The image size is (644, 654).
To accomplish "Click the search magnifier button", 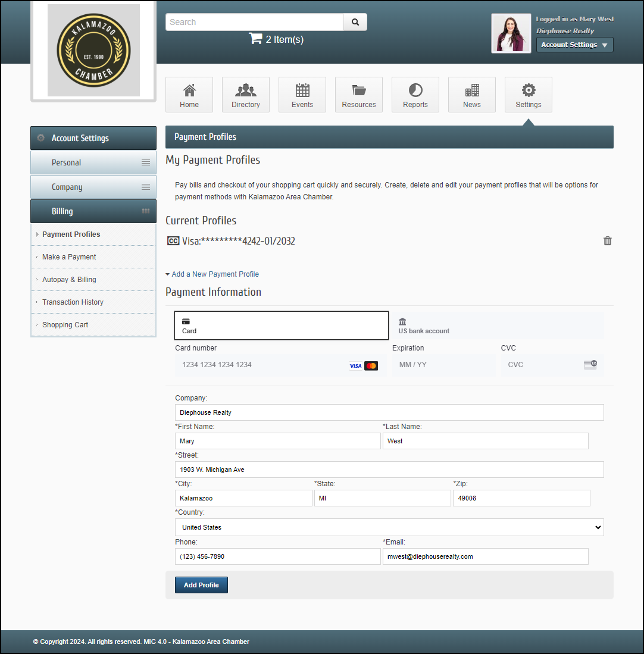I will (355, 22).
